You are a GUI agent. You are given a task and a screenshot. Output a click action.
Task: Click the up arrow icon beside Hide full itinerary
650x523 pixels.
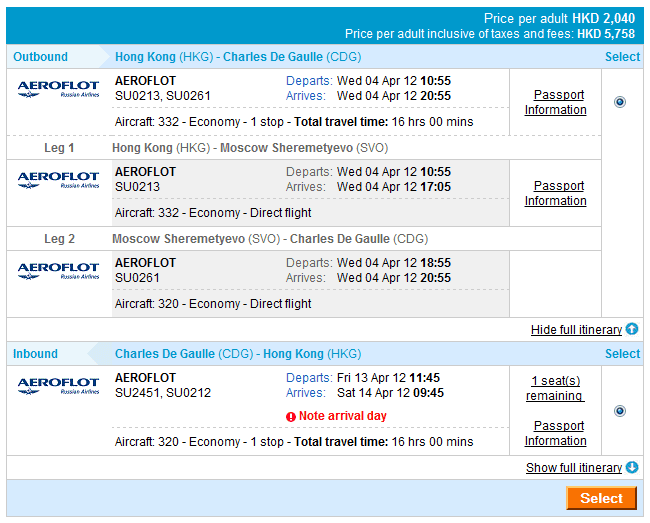point(631,329)
